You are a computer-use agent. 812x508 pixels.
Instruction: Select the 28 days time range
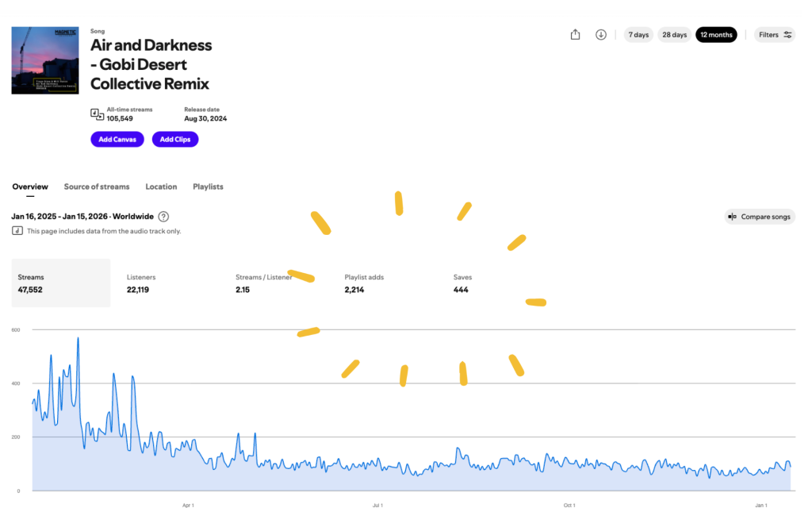click(674, 35)
